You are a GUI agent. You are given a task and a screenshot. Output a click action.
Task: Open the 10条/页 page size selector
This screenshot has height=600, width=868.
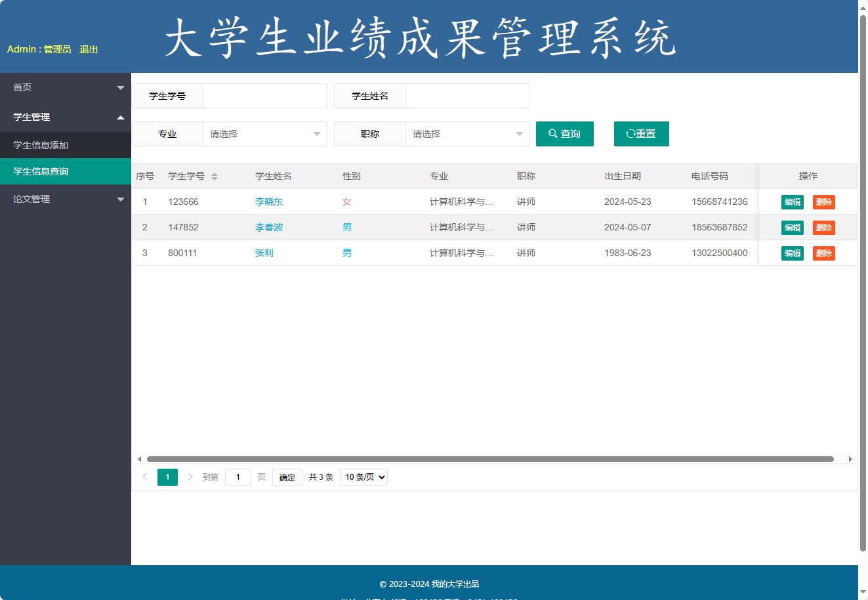[363, 477]
